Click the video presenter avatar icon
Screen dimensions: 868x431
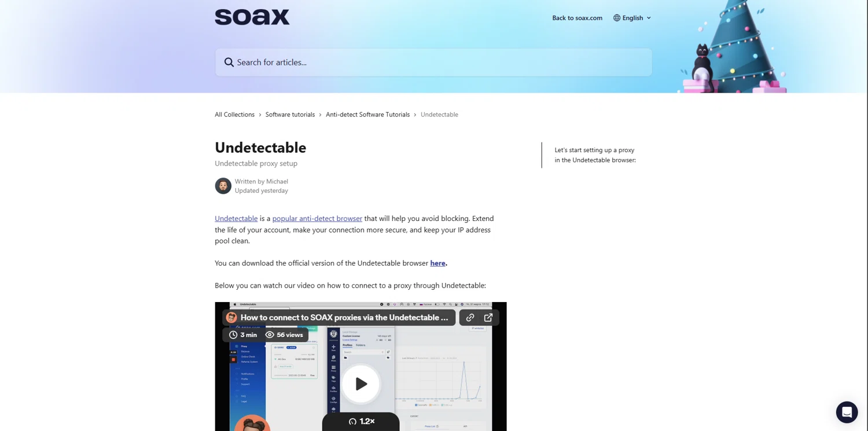(231, 318)
